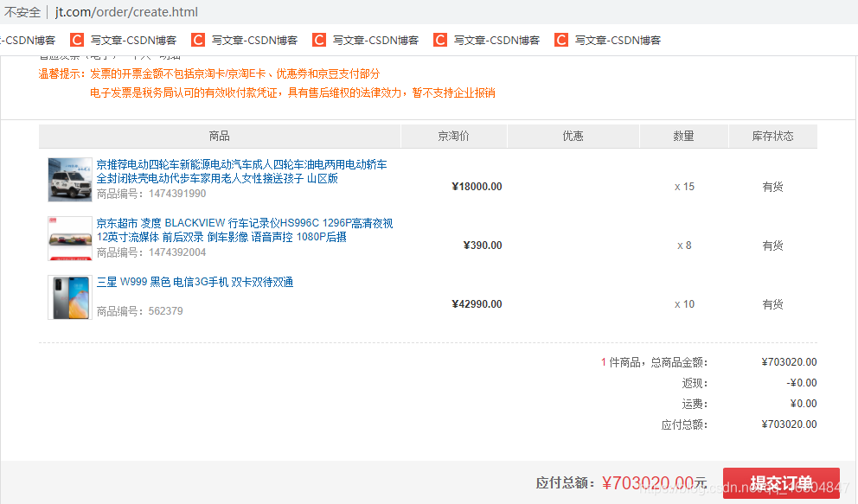Viewport: 858px width, 504px height.
Task: Click the 有货 status in the Samsung W999 row
Action: tap(772, 304)
